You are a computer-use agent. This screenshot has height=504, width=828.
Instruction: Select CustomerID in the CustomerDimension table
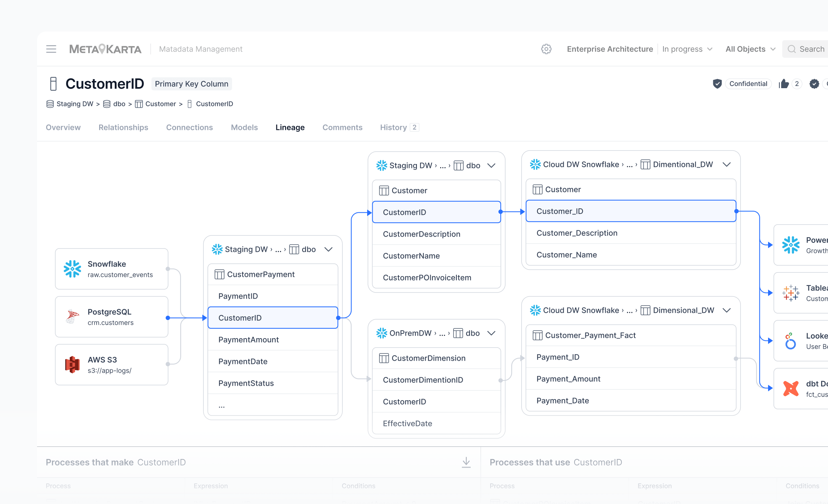coord(437,402)
